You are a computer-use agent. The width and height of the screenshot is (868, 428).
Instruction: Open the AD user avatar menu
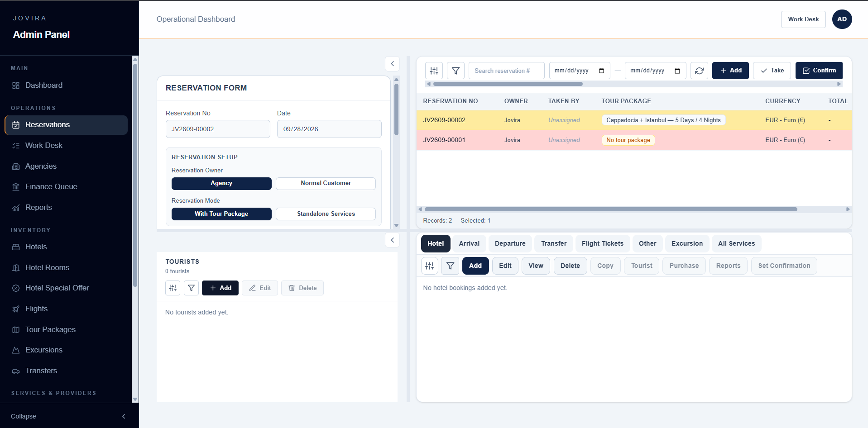tap(842, 19)
